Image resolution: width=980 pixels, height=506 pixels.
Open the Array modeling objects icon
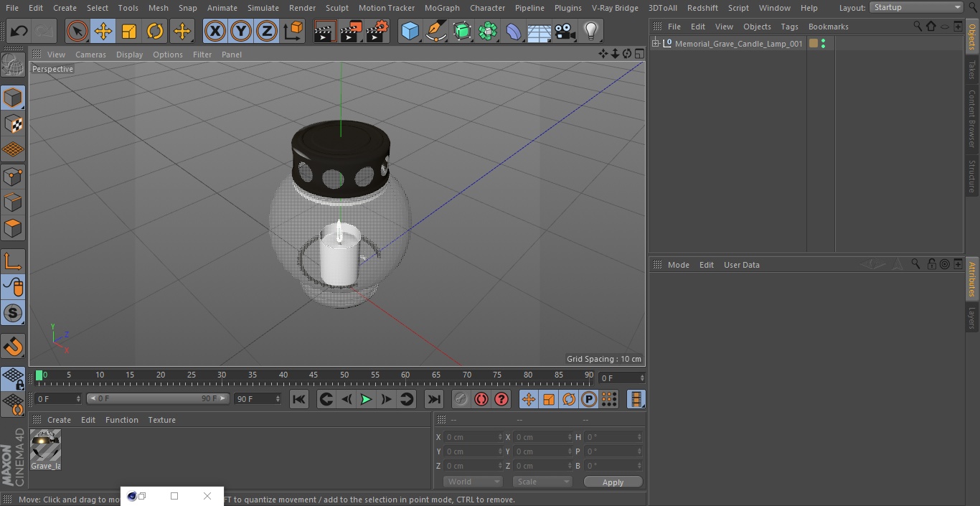(488, 31)
